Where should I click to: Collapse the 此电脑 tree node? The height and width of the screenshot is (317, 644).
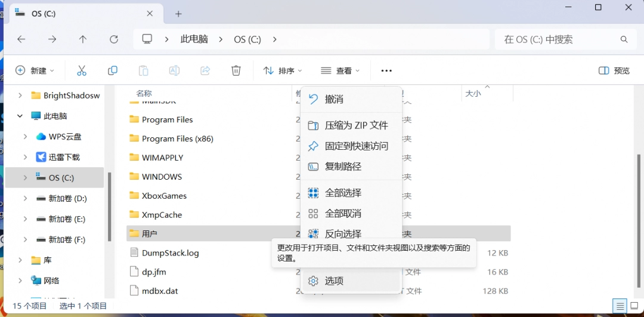[x=20, y=116]
